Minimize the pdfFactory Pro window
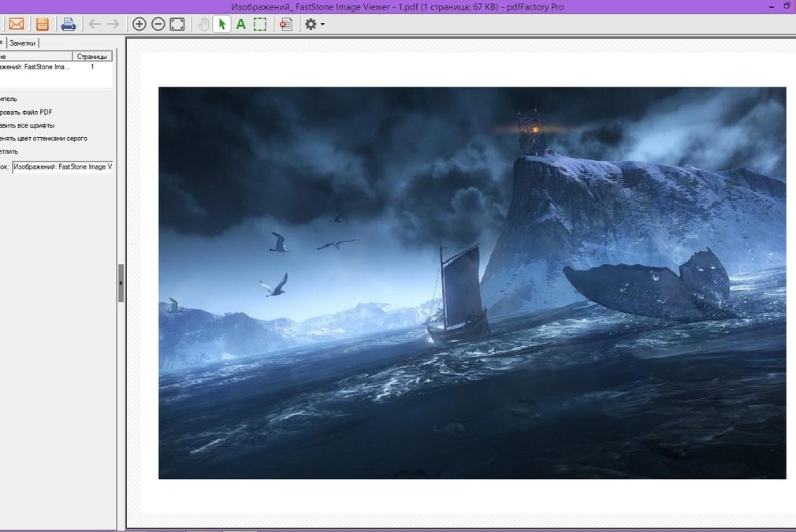The width and height of the screenshot is (796, 532). [x=772, y=6]
